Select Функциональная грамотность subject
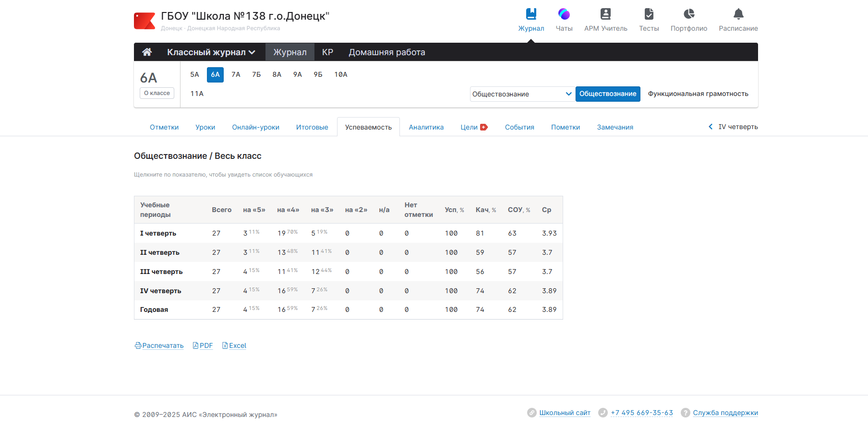The width and height of the screenshot is (868, 428). [x=698, y=94]
